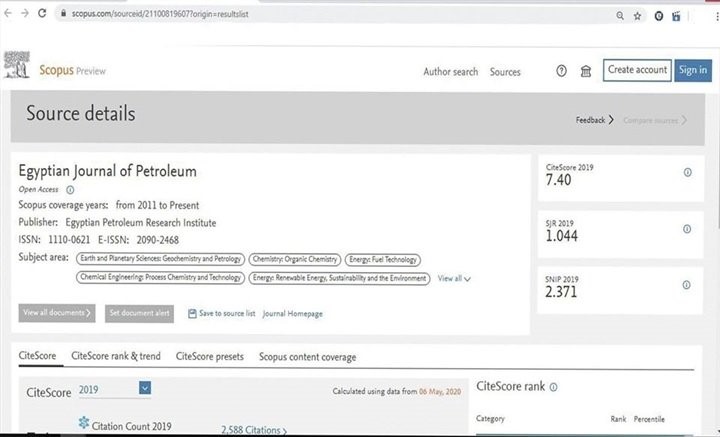Click the extension icon left of browser menu
The width and height of the screenshot is (720, 437).
click(676, 17)
